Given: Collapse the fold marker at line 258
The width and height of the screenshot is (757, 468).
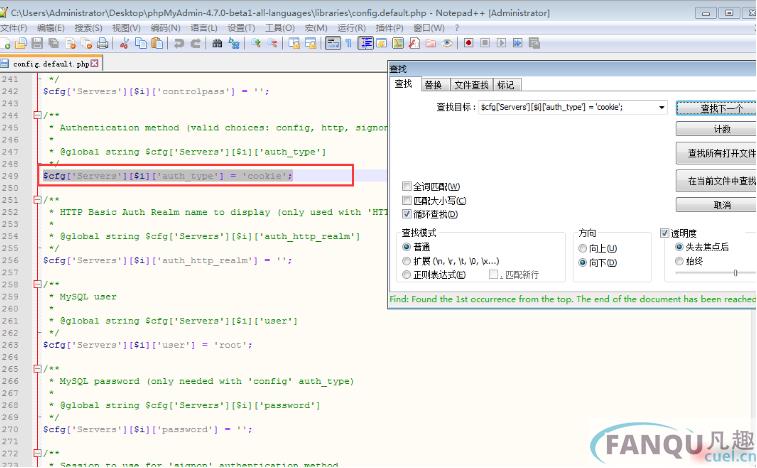Looking at the screenshot, I should coord(39,283).
